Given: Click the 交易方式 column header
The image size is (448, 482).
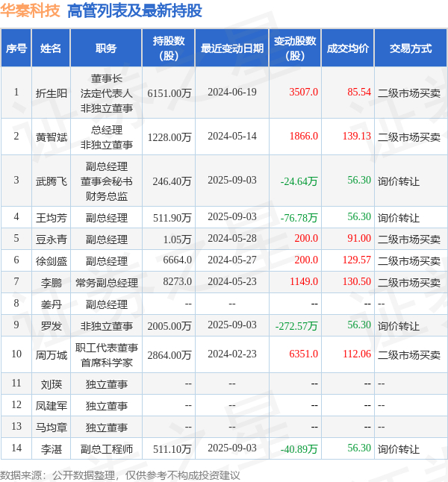Looking at the screenshot, I should pos(411,48).
